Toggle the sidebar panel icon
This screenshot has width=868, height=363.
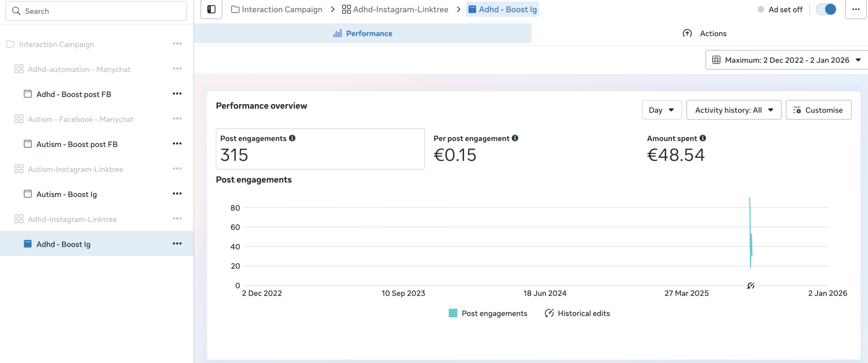point(211,9)
